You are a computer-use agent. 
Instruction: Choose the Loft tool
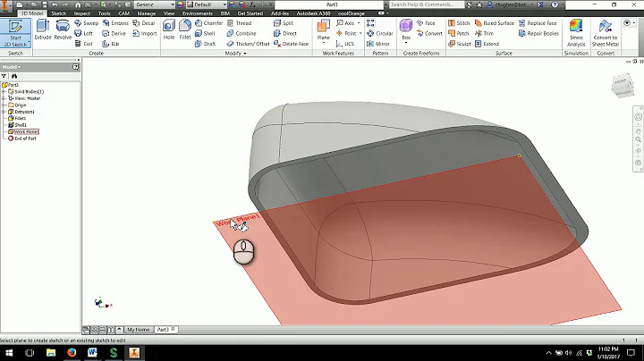84,33
